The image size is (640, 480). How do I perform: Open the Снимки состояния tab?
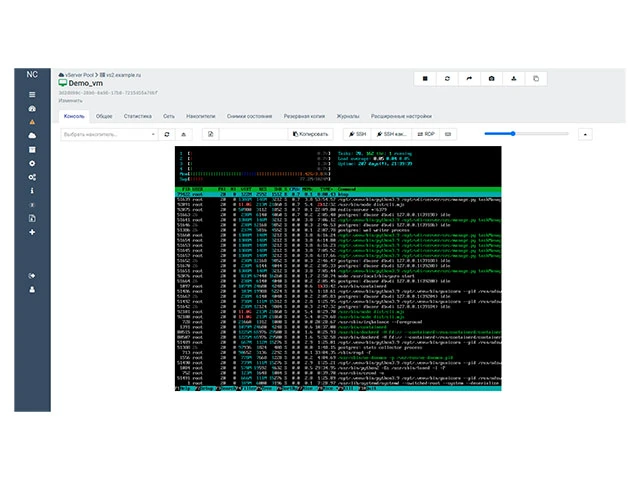(249, 116)
